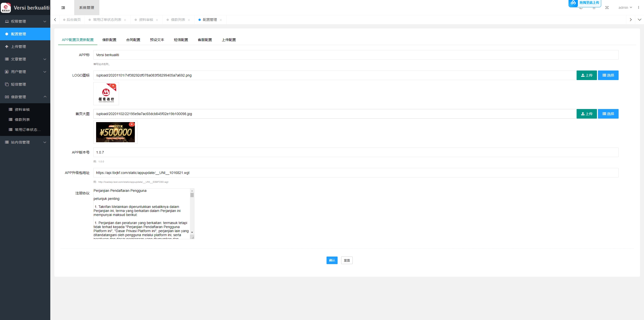Click 上传 button for LOGO图标

(x=587, y=75)
